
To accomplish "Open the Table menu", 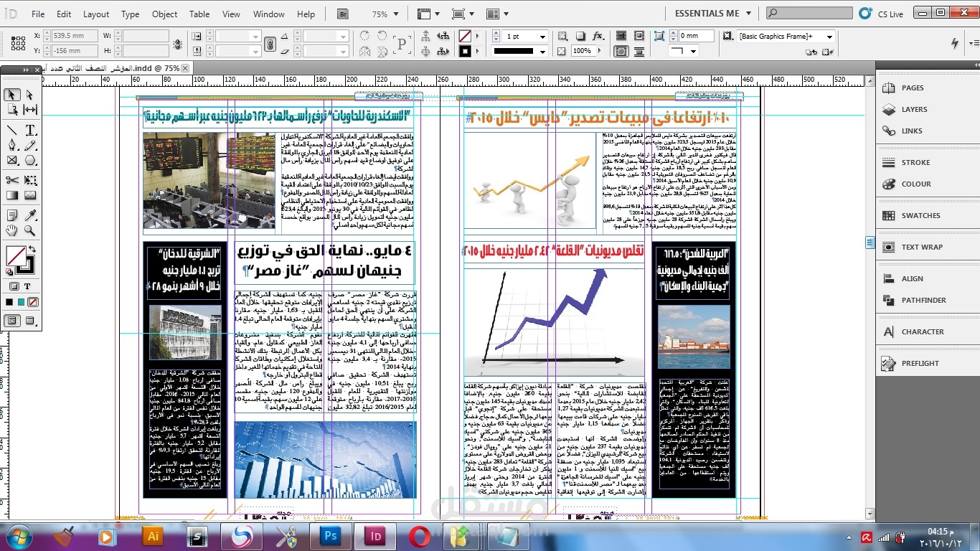I will (x=199, y=14).
